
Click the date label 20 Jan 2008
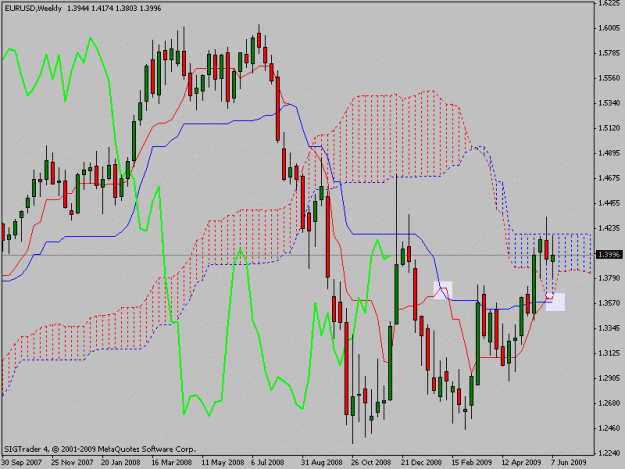(x=121, y=463)
